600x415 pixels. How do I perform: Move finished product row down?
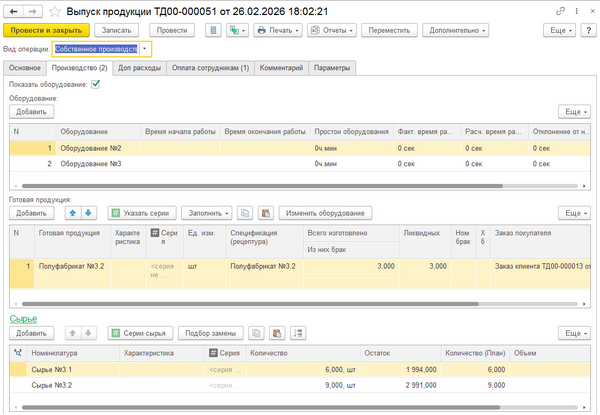click(87, 213)
